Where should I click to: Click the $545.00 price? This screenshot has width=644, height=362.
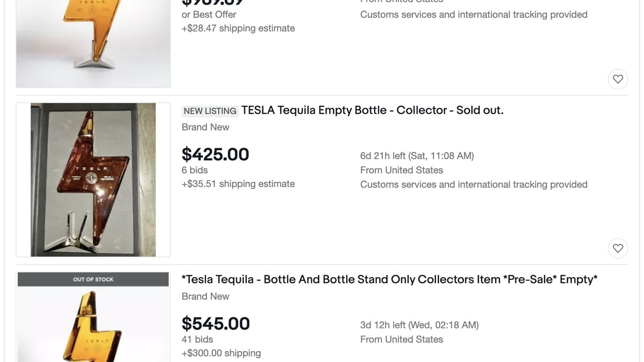coord(216,324)
